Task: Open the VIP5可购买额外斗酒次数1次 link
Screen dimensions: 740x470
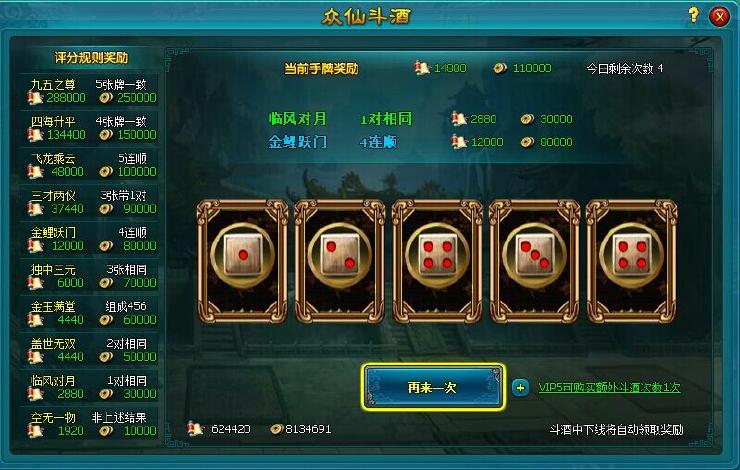Action: 609,387
